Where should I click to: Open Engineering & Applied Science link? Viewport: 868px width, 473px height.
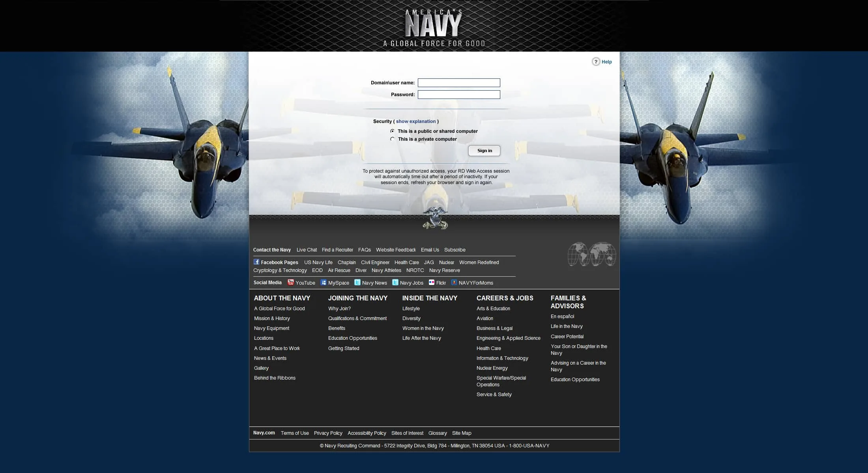pyautogui.click(x=508, y=338)
